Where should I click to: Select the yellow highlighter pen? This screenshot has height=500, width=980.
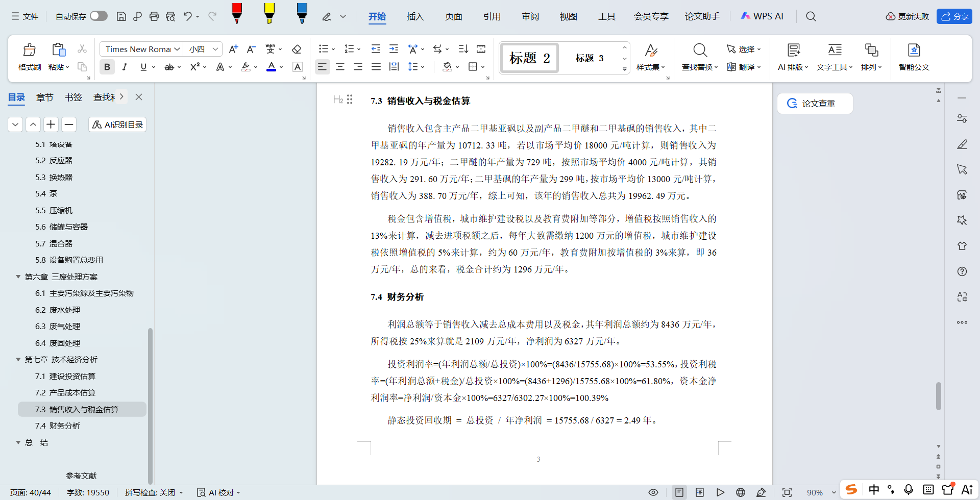tap(269, 13)
